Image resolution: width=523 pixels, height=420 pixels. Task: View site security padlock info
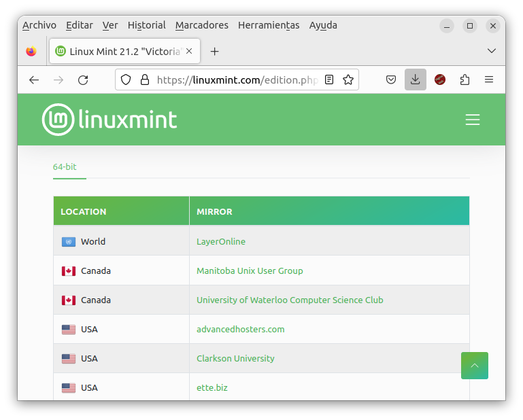[x=145, y=80]
